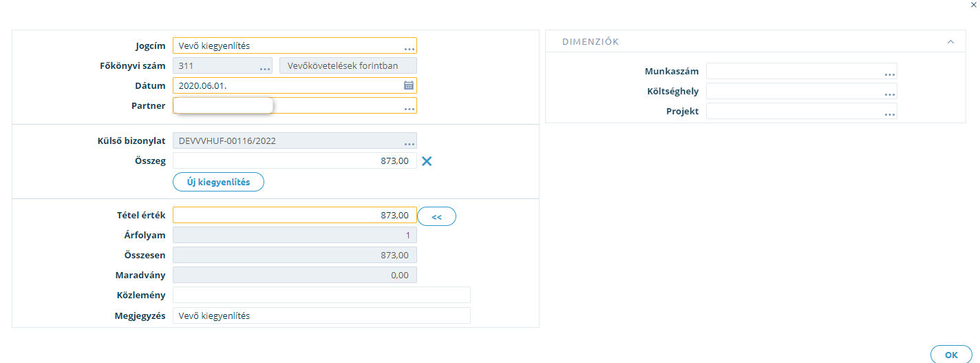Click into the Közlemény field
The height and width of the screenshot is (363, 980).
(x=321, y=295)
